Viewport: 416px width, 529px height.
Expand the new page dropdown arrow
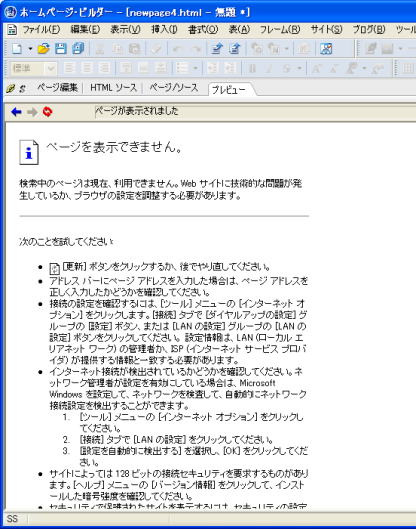coord(30,49)
